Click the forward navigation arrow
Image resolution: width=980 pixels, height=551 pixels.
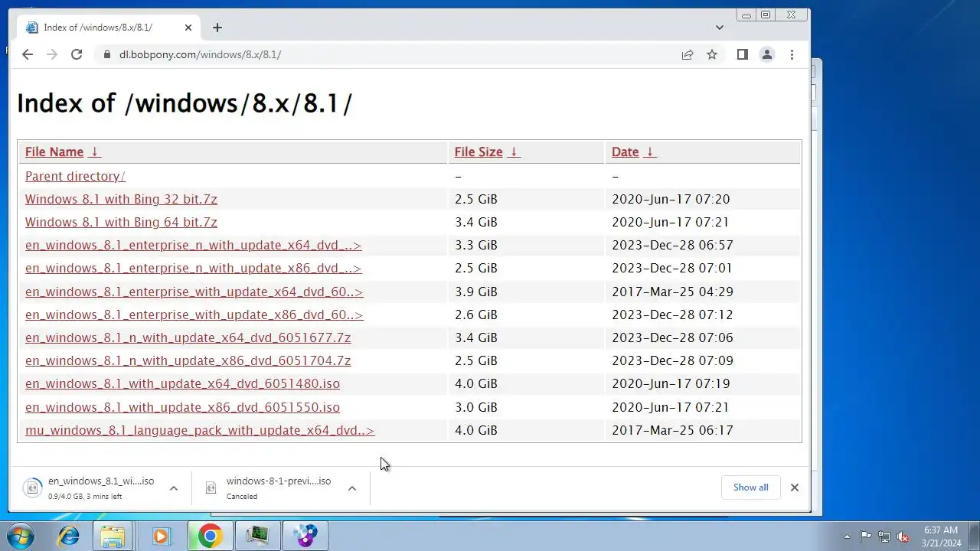tap(52, 54)
